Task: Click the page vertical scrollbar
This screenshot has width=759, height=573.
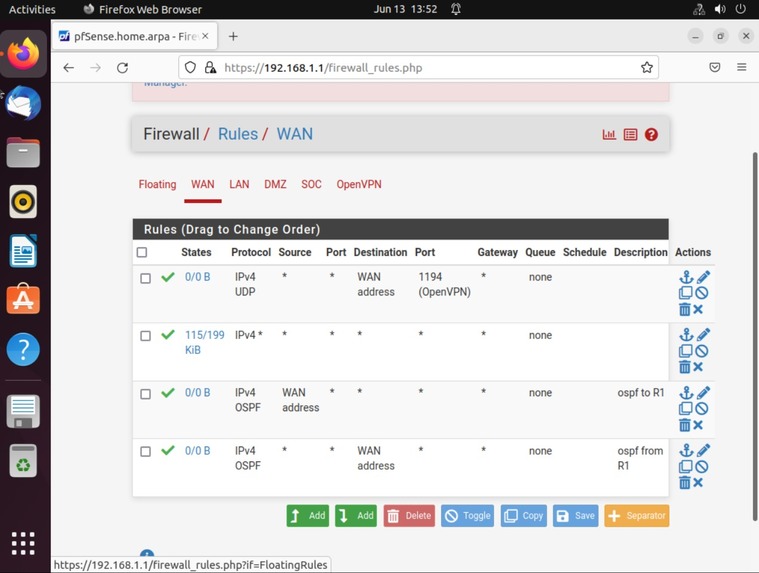Action: [755, 336]
